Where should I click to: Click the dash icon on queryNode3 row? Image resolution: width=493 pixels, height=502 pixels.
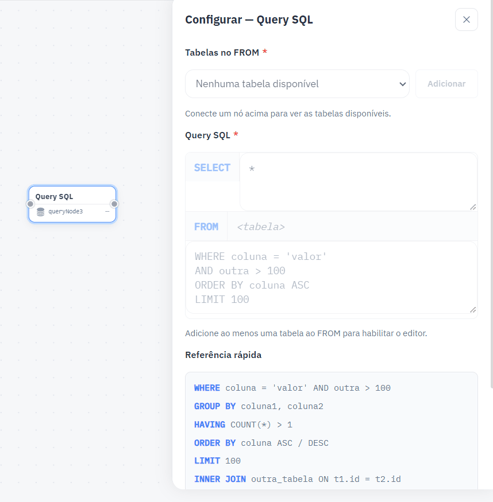click(x=107, y=212)
